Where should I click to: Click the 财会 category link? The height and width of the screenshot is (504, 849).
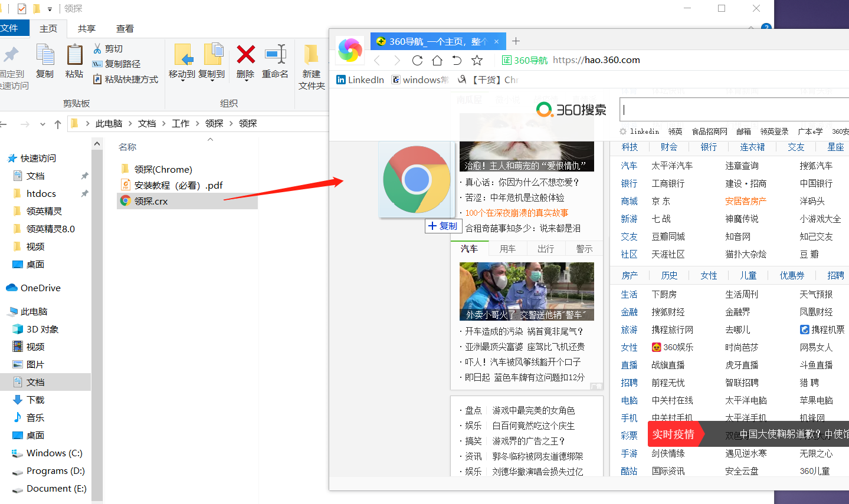tap(669, 147)
